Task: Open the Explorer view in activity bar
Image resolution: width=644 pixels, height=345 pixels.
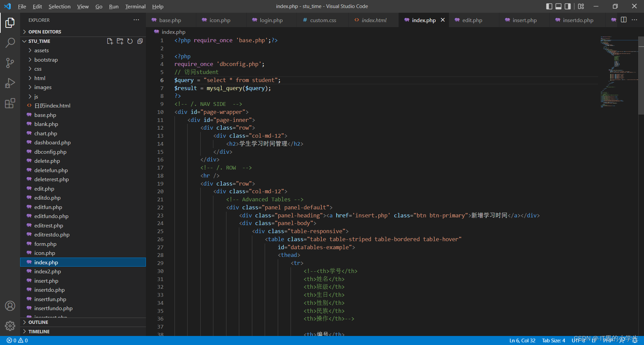Action: [x=10, y=23]
